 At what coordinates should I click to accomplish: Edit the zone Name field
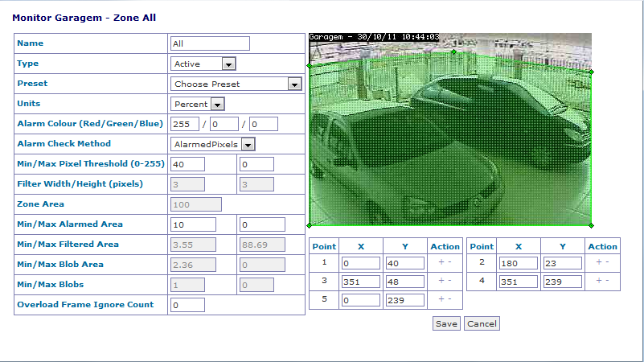point(211,43)
